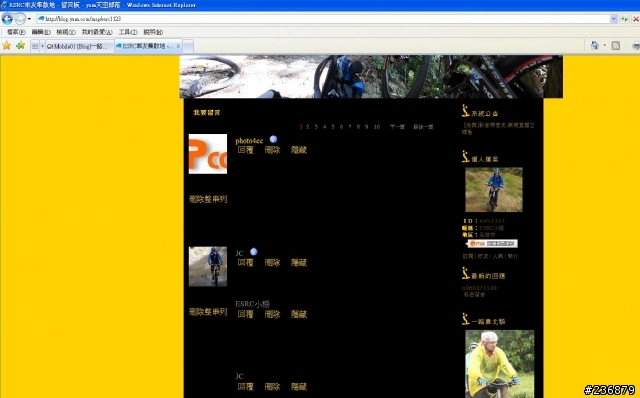640x398 pixels.
Task: Open the 說明(H) menu
Action: point(153,32)
